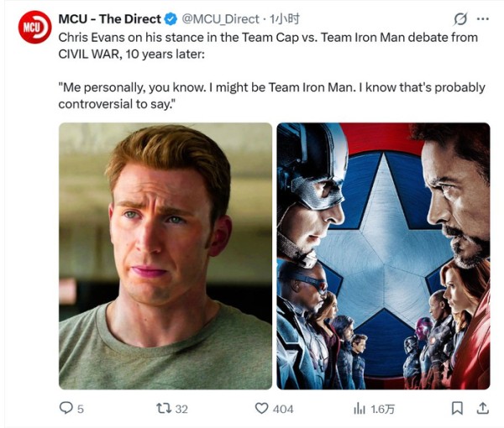The image size is (504, 428).
Task: Open the MCU profile avatar
Action: tap(34, 27)
